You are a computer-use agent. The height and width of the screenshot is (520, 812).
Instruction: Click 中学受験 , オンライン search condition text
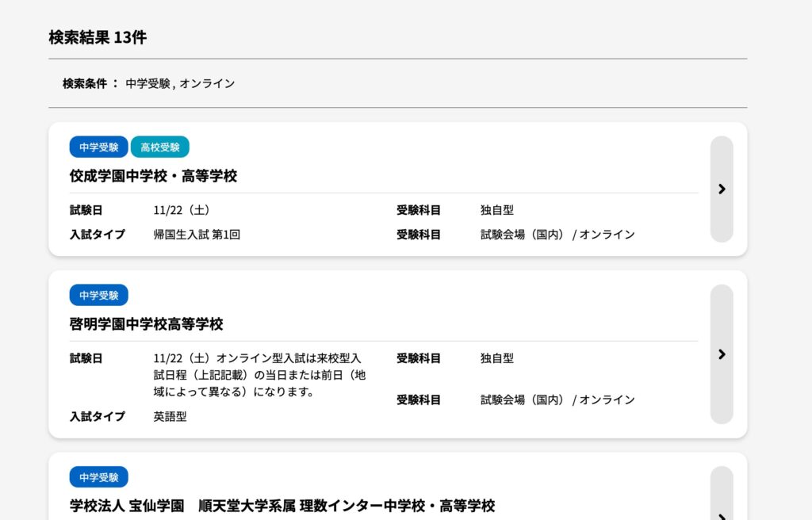180,83
